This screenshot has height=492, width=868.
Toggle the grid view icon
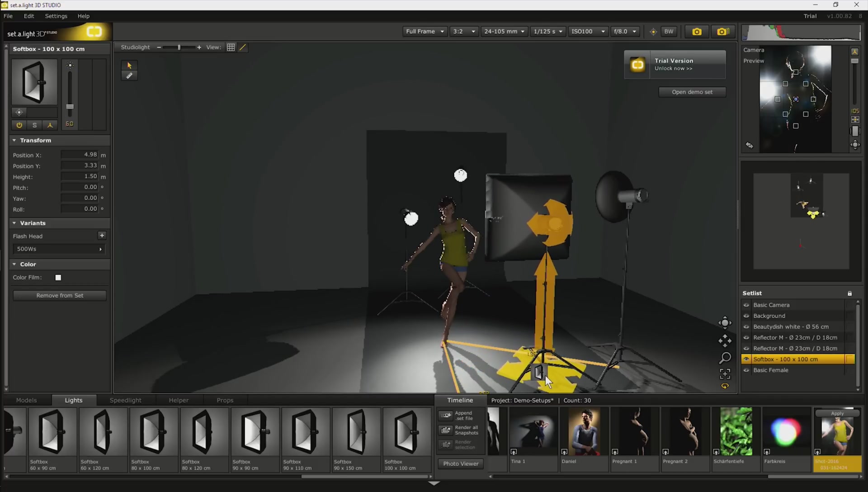231,47
